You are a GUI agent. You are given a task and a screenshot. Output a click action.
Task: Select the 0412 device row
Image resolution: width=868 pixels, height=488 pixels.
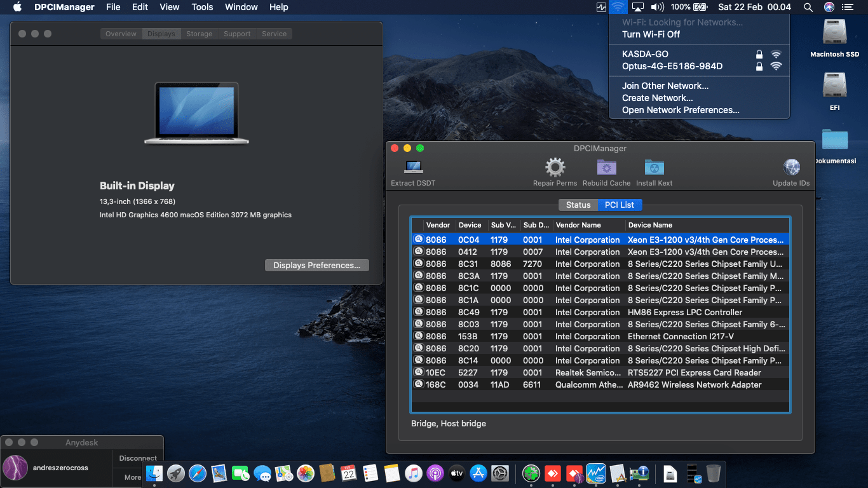(x=600, y=252)
